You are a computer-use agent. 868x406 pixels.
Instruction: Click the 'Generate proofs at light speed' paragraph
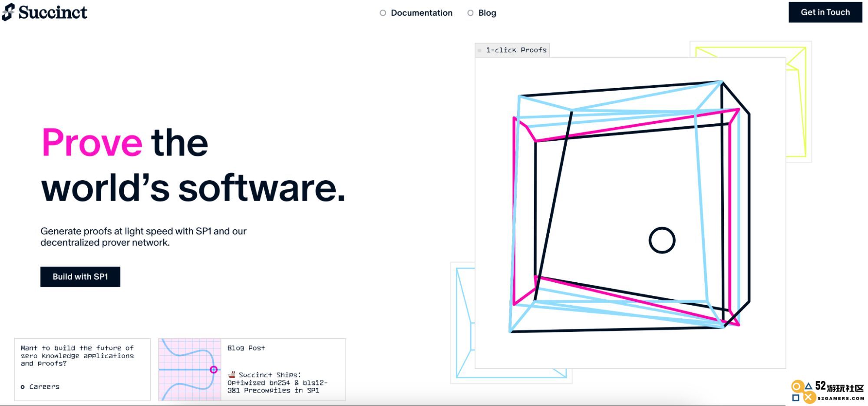(x=143, y=237)
